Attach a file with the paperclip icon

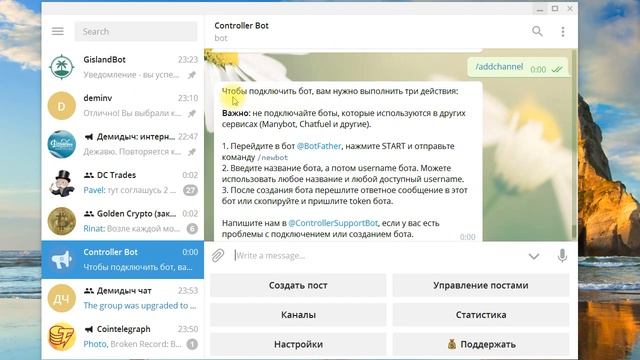pyautogui.click(x=218, y=256)
